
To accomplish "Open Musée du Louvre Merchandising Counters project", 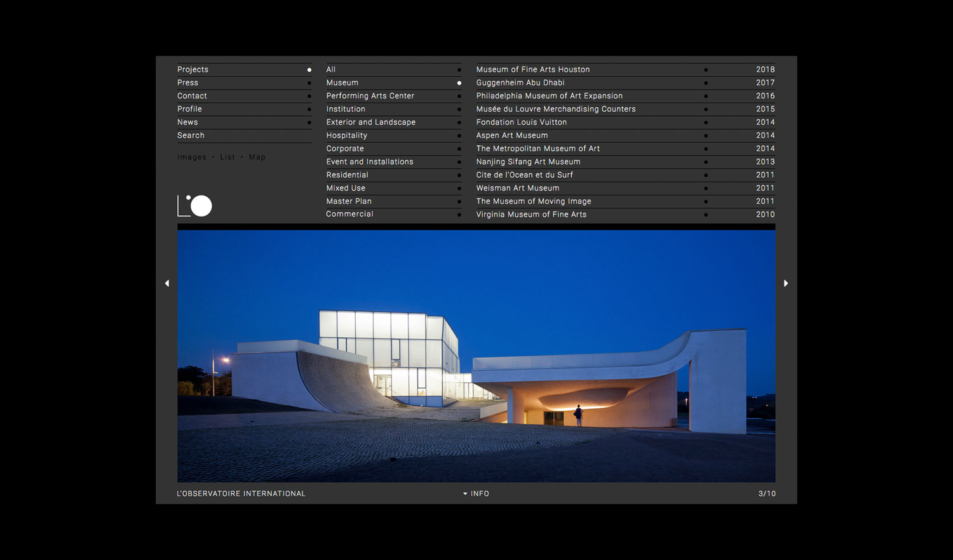I will pos(556,109).
